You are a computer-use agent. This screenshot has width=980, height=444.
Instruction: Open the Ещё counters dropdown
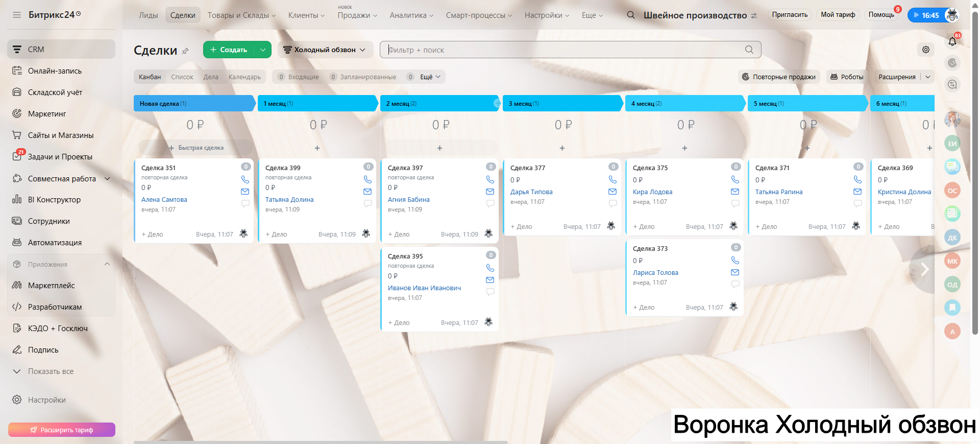[x=430, y=77]
